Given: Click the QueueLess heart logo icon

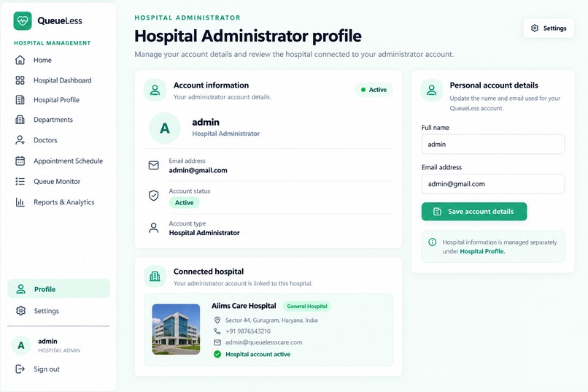Looking at the screenshot, I should (x=23, y=20).
